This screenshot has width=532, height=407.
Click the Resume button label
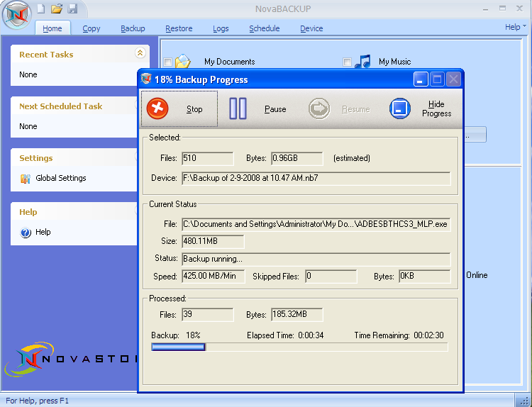click(356, 109)
